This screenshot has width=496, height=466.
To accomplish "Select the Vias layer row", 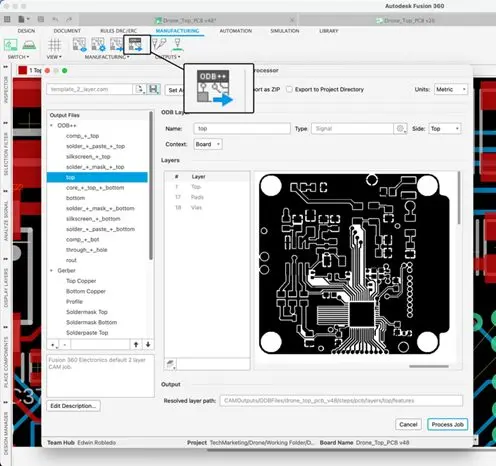I will pos(207,207).
